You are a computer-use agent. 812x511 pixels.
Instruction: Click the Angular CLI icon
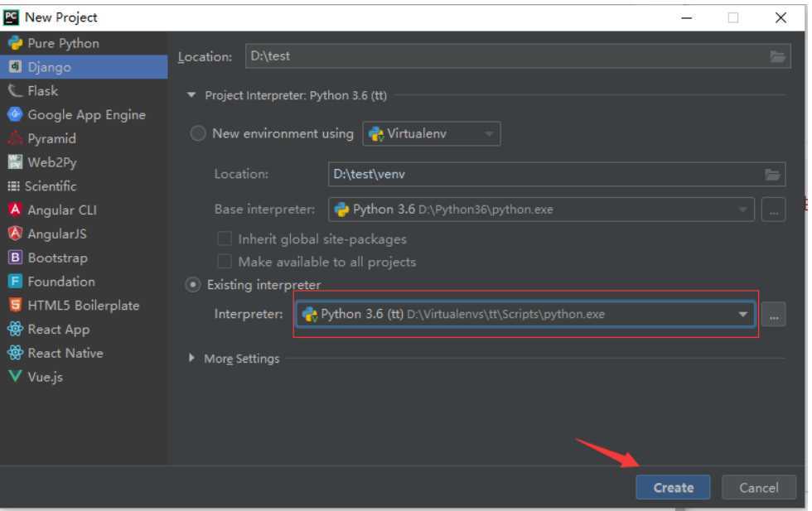15,210
